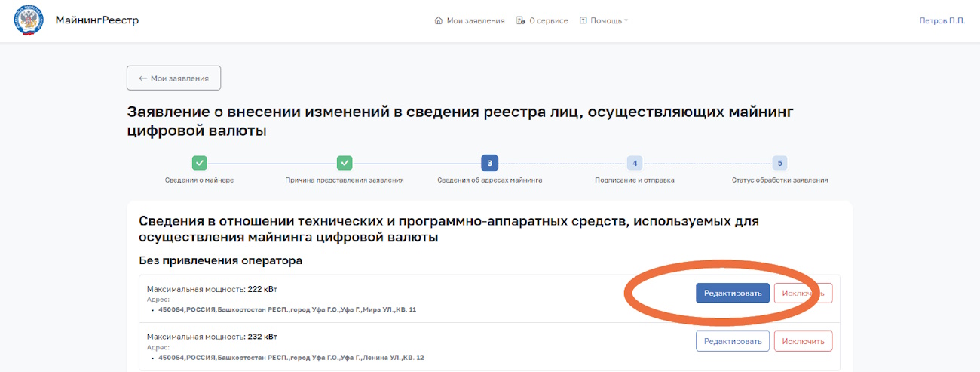The height and width of the screenshot is (372, 980).
Task: Click Максимальная мощность: 222 кВт text
Action: [213, 289]
